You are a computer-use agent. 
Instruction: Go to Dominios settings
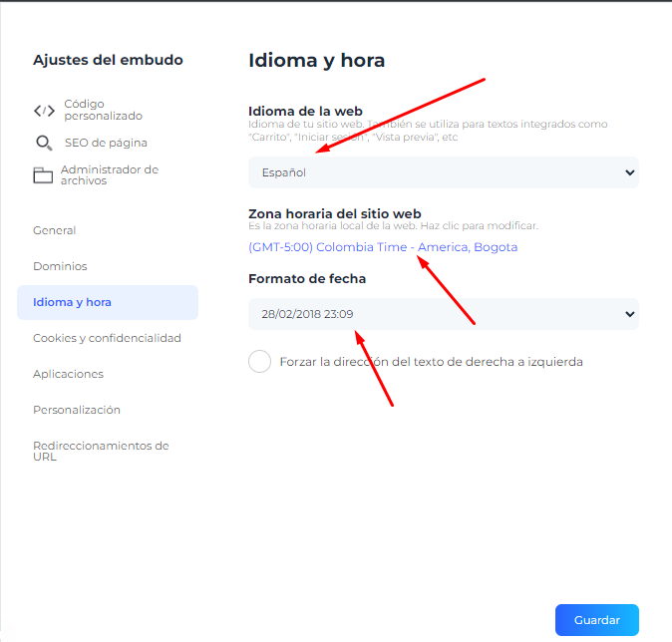click(x=60, y=266)
